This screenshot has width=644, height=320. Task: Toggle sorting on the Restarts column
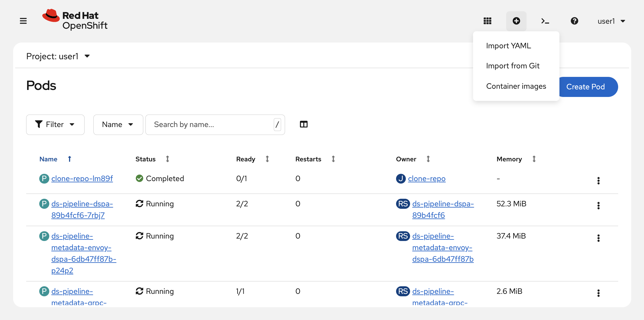point(333,159)
